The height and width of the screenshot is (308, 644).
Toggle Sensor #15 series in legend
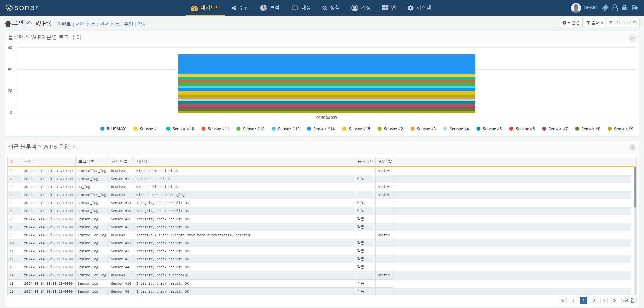(356, 129)
